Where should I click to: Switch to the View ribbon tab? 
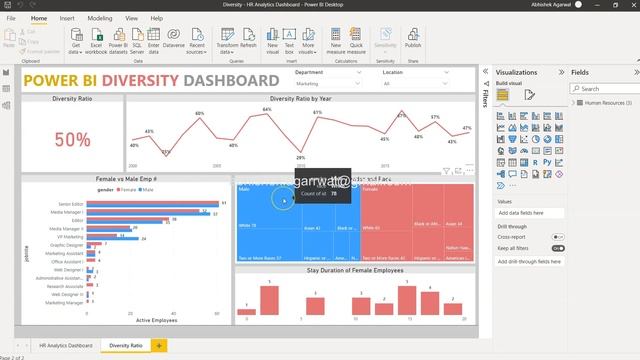pos(131,18)
